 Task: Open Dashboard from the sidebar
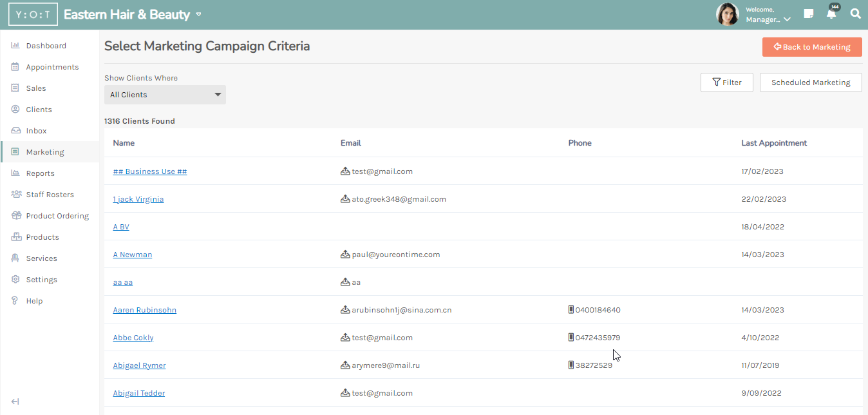(46, 46)
